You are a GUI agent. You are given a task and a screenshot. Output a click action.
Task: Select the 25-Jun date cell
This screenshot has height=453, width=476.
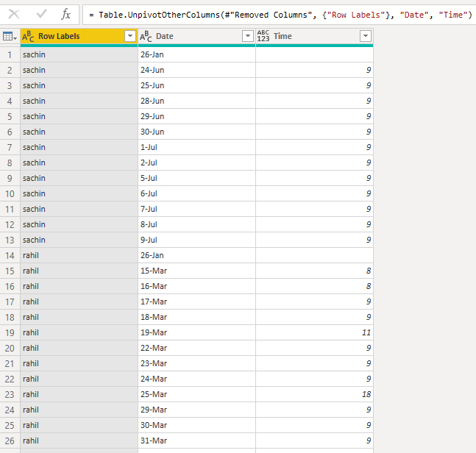click(196, 86)
